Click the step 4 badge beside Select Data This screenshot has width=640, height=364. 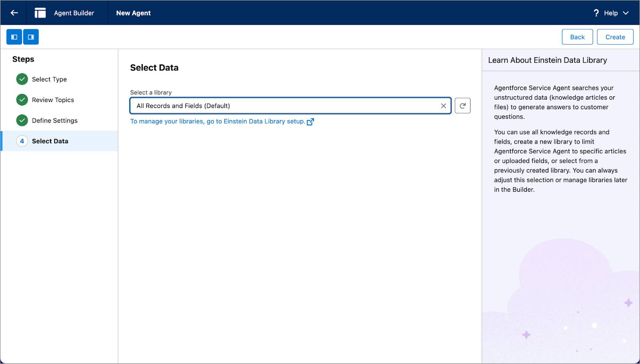pos(22,141)
